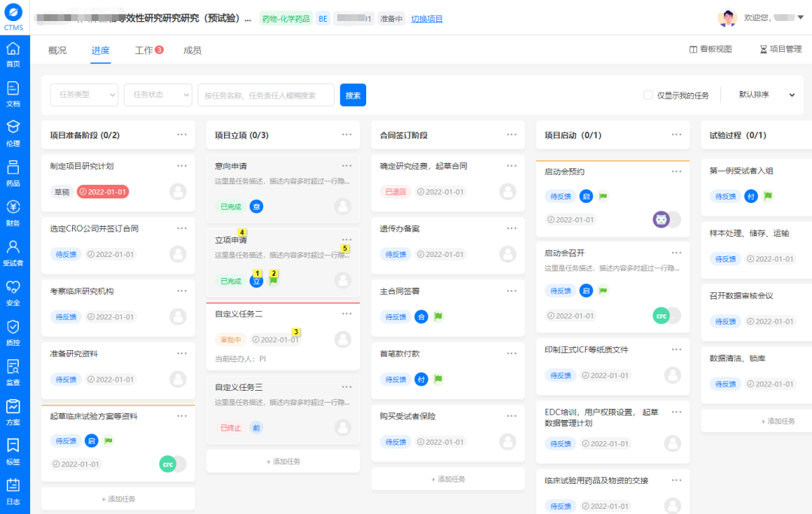Click green flag on 主合同签署 card
812x514 pixels.
pyautogui.click(x=438, y=316)
